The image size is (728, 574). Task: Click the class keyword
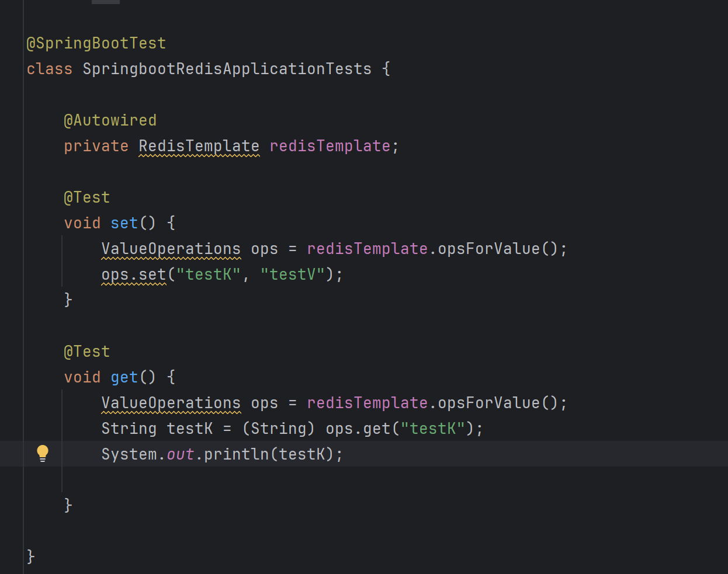pos(50,69)
